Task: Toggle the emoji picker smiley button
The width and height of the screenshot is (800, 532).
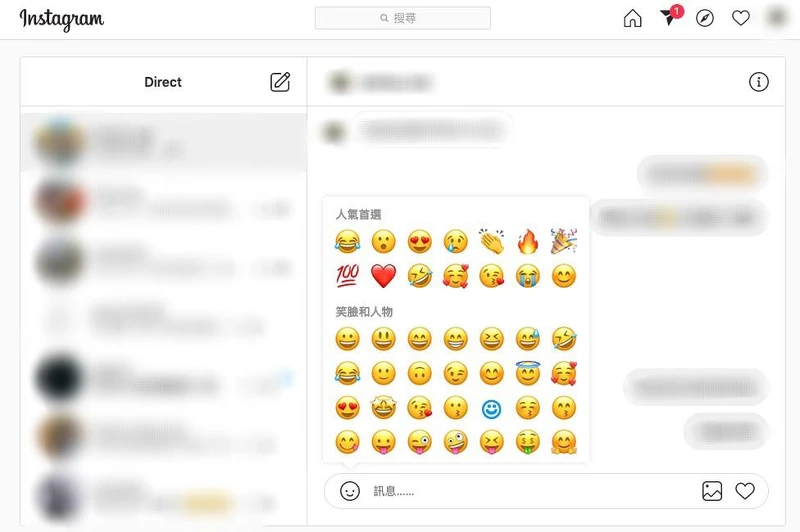Action: tap(350, 491)
